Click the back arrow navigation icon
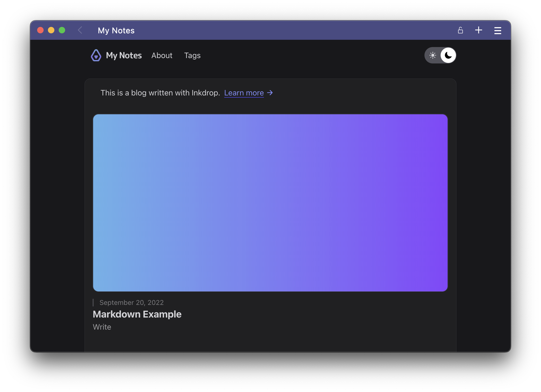Viewport: 541px width, 392px height. pos(80,30)
